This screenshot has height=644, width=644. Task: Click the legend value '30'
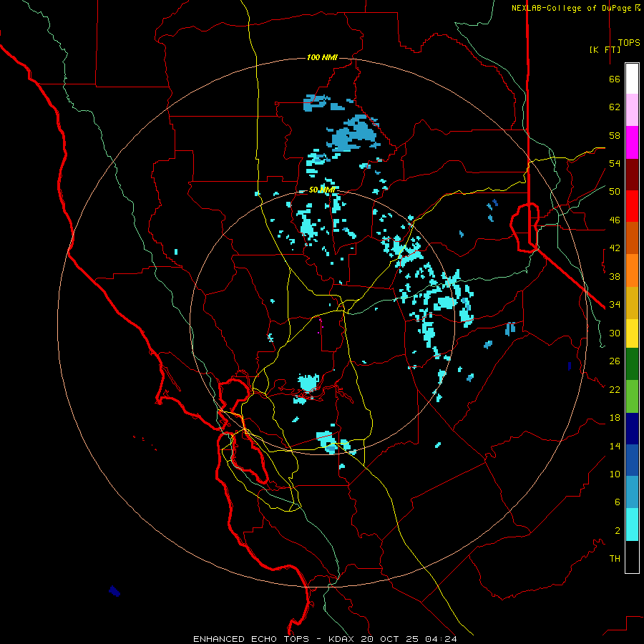[x=615, y=333]
